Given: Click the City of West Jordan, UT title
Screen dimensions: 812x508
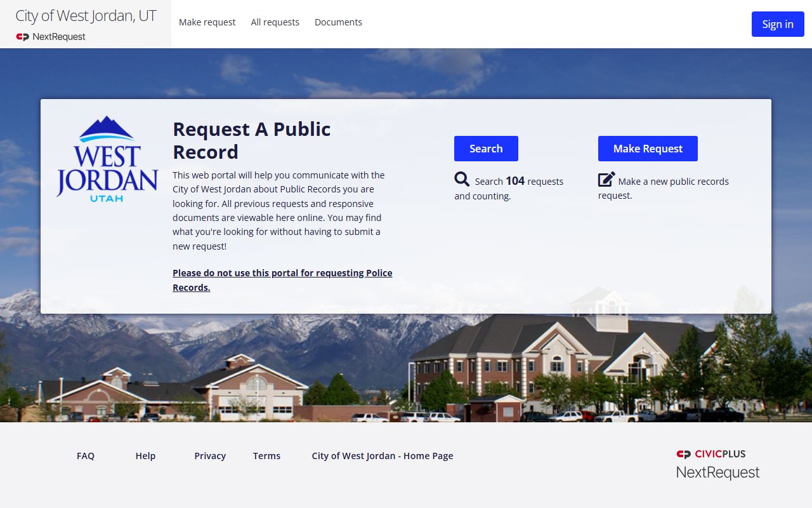Looking at the screenshot, I should [86, 16].
